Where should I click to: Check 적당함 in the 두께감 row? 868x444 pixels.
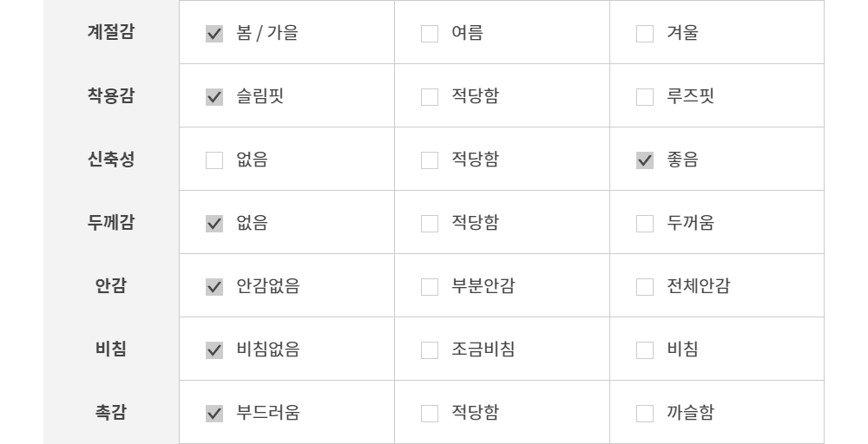tap(430, 225)
